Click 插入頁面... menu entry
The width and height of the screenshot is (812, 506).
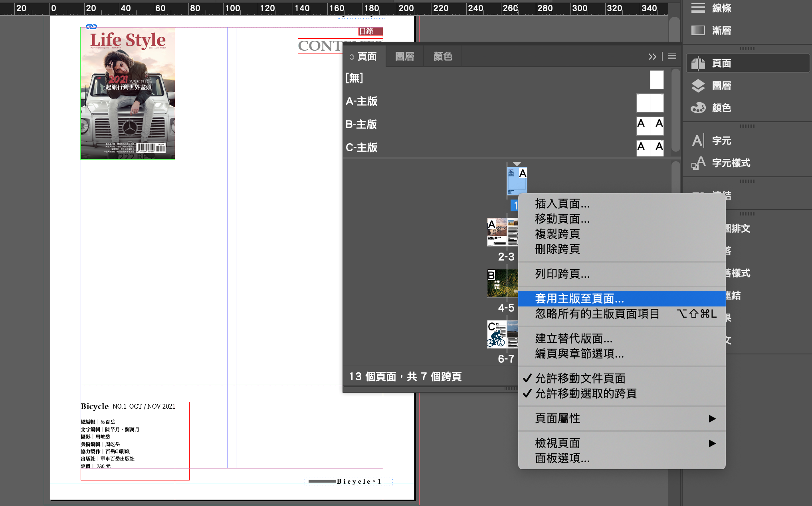tap(562, 204)
